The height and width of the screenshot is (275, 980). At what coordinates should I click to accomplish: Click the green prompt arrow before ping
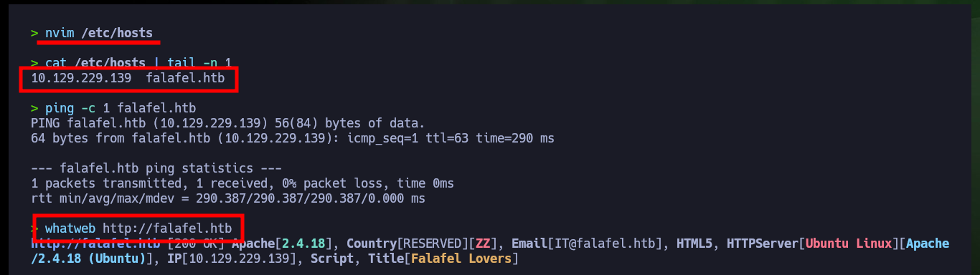pos(34,108)
